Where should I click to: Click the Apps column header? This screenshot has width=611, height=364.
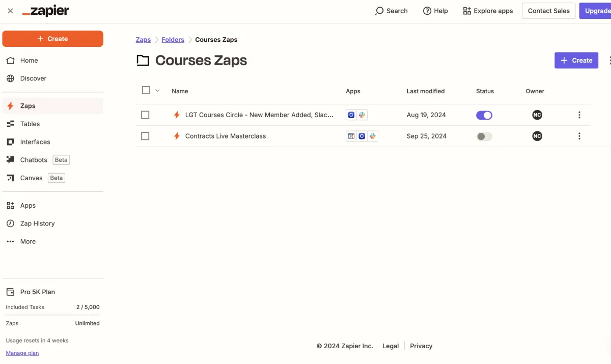click(353, 91)
